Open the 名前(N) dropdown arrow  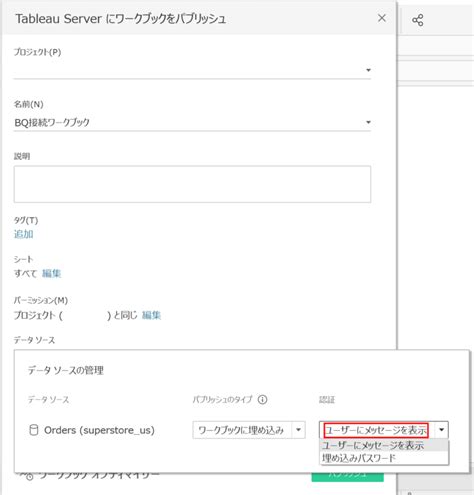(x=368, y=122)
